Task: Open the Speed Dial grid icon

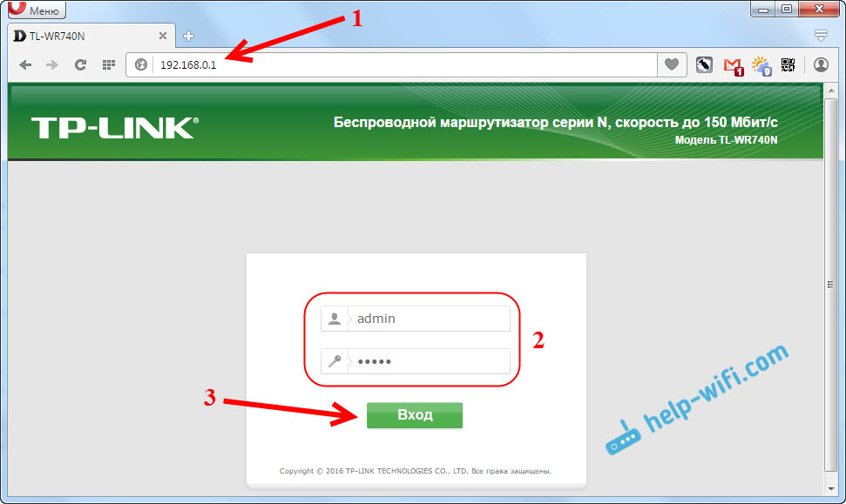Action: coord(108,65)
